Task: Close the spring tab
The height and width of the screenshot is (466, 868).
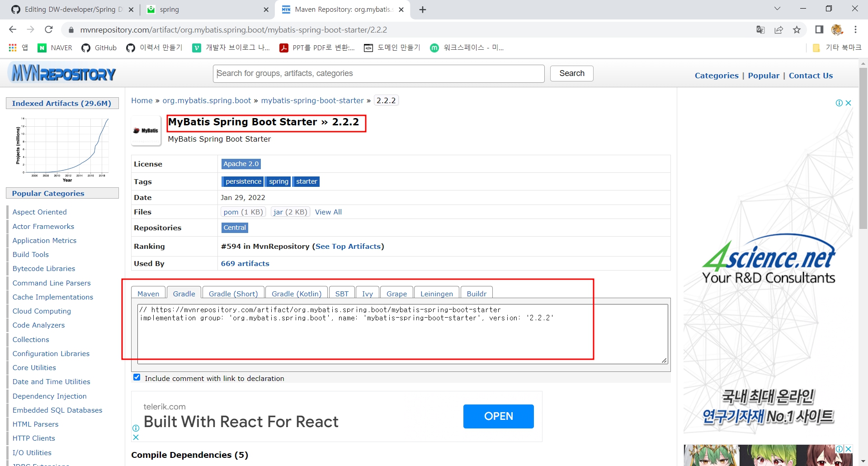Action: (266, 10)
